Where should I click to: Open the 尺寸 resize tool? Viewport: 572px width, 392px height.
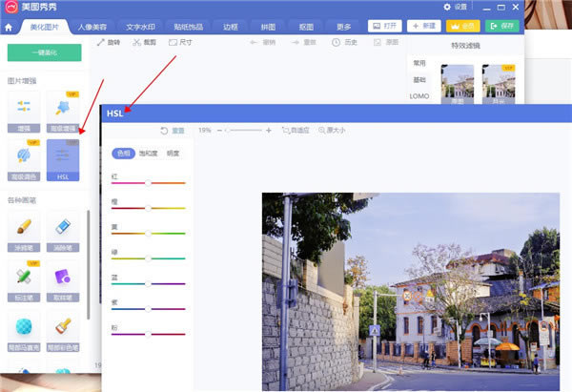[180, 42]
